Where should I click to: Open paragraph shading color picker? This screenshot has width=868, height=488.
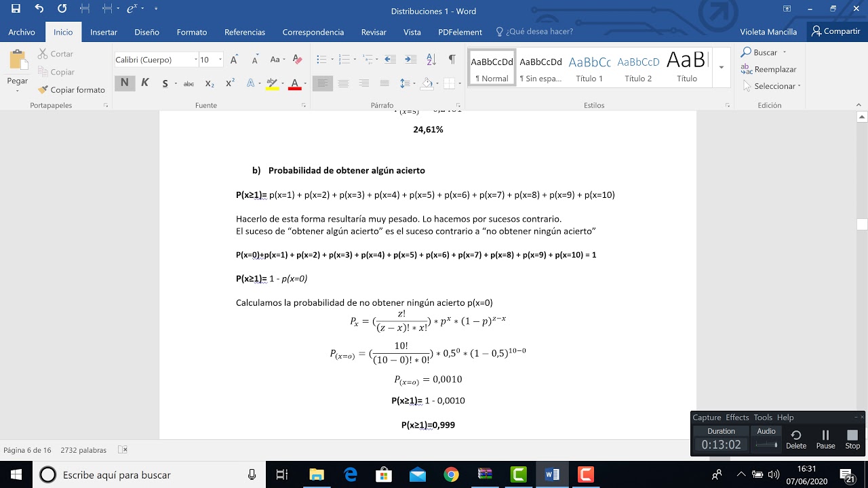tap(427, 83)
